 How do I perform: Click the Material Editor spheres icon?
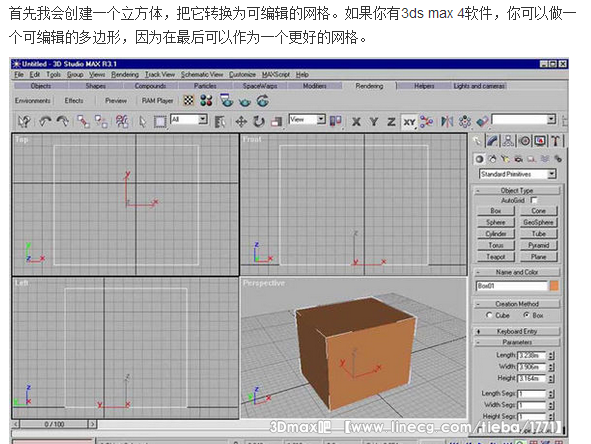pyautogui.click(x=206, y=101)
